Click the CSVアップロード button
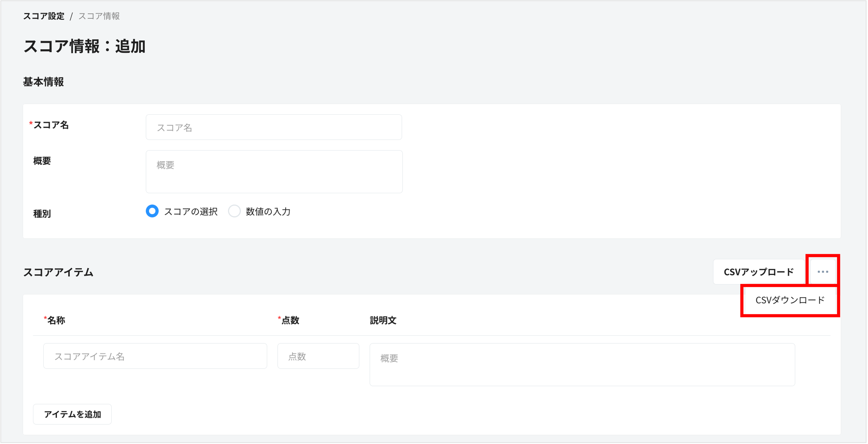868x444 pixels. 758,271
